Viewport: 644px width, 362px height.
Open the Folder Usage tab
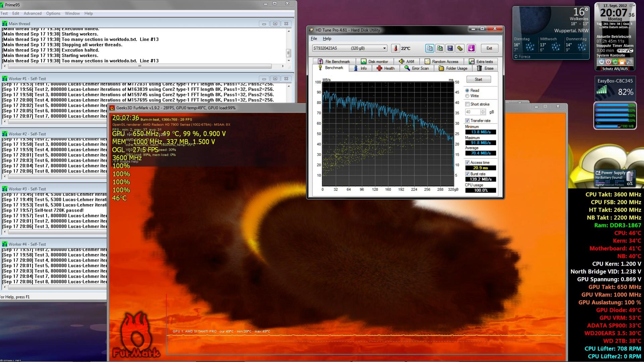pyautogui.click(x=453, y=68)
